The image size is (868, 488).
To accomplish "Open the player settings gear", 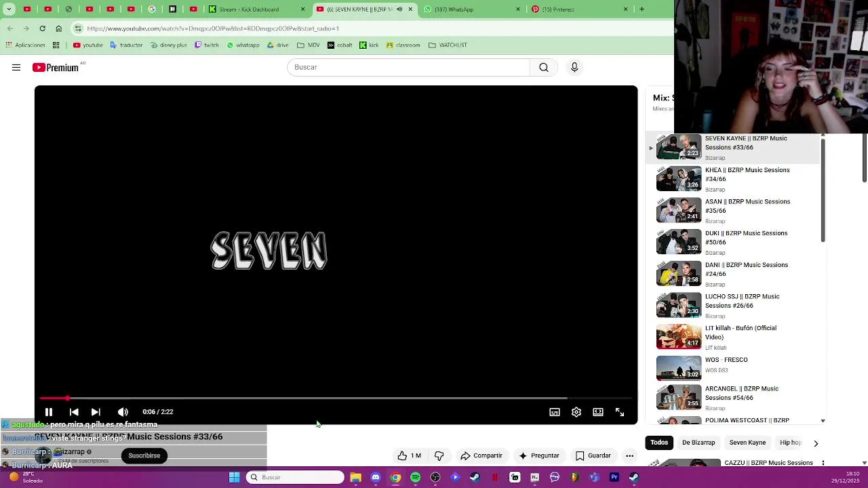I will 576,412.
